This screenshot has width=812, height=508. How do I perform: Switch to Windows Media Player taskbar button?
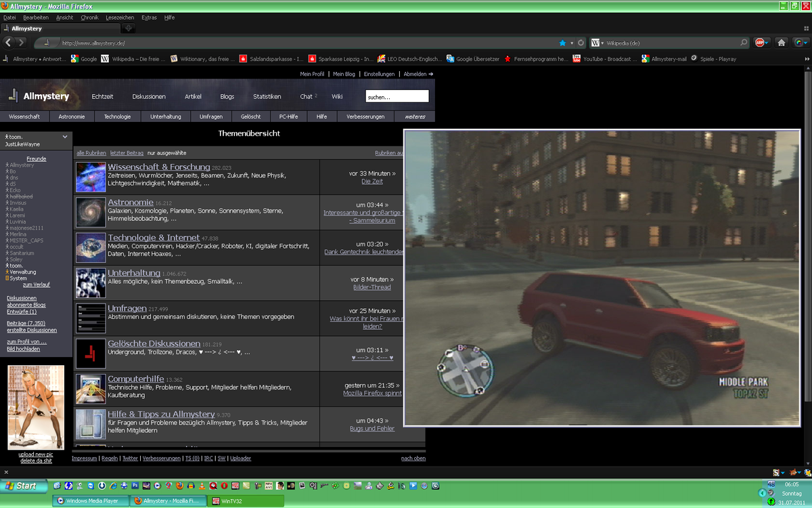coord(89,501)
